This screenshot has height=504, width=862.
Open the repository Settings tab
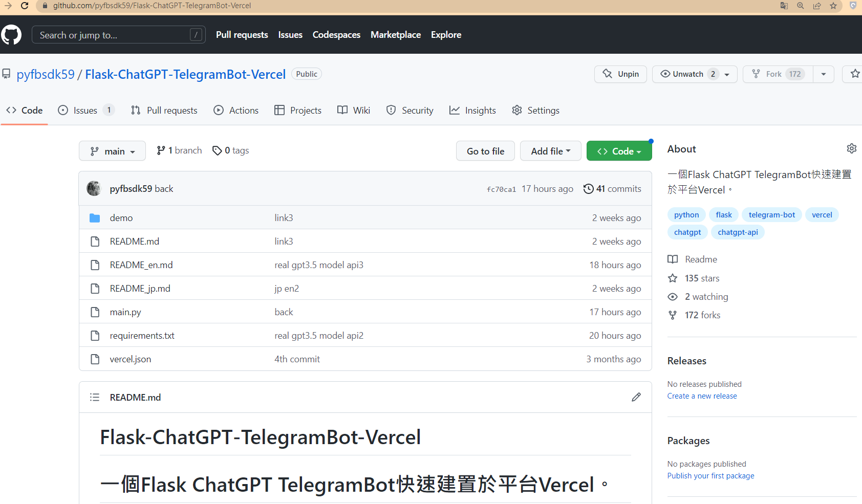535,110
